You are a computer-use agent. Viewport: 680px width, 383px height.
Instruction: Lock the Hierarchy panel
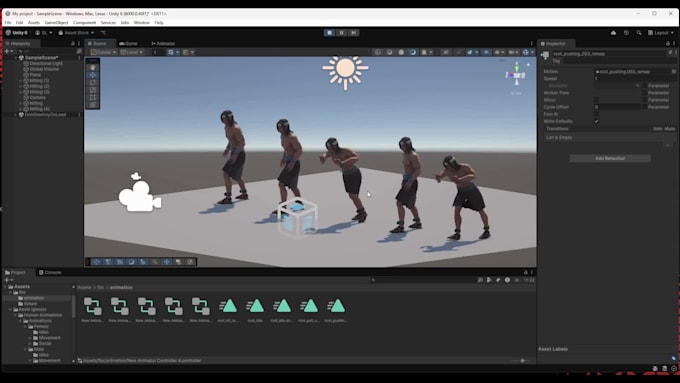[72, 43]
